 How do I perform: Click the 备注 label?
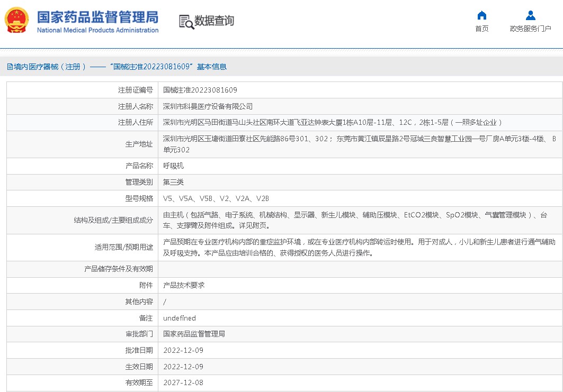coord(146,318)
